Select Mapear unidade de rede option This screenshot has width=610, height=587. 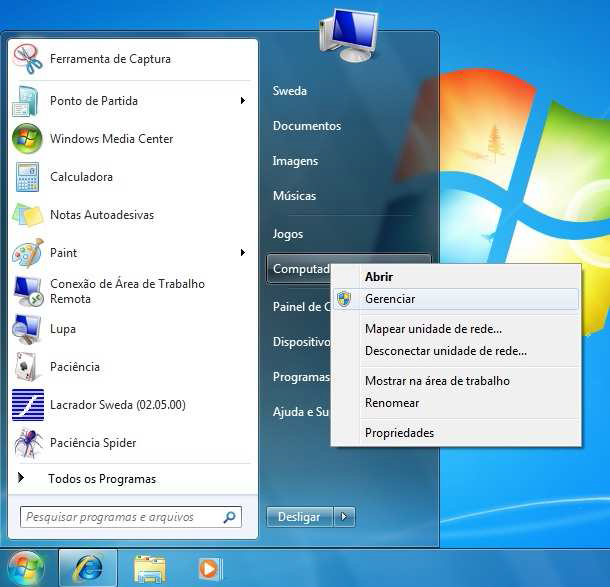433,329
